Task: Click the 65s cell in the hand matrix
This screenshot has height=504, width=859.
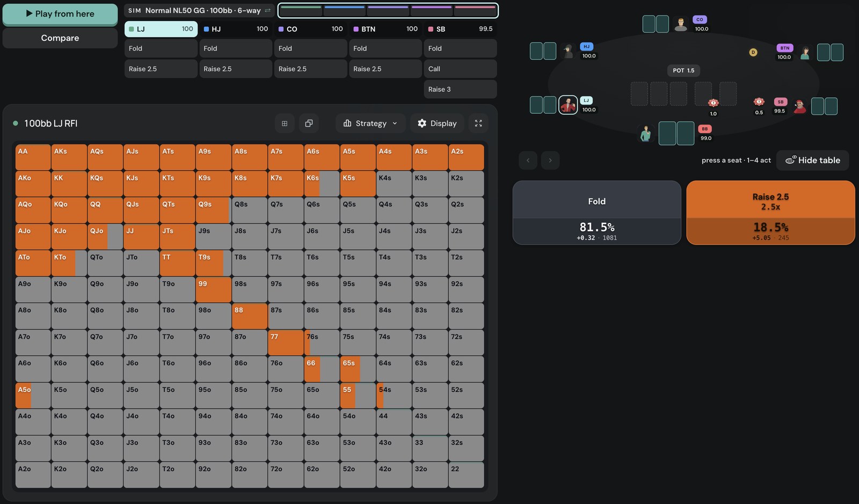Action: [358, 369]
